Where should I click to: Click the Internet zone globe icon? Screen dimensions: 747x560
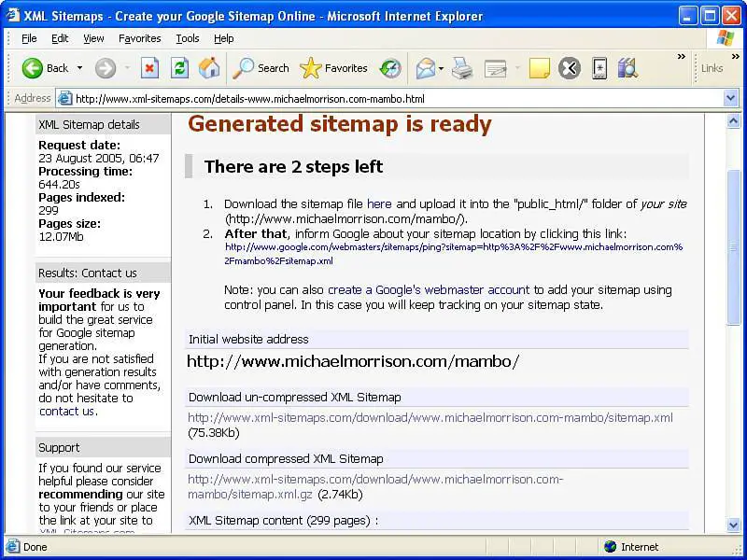pos(610,547)
